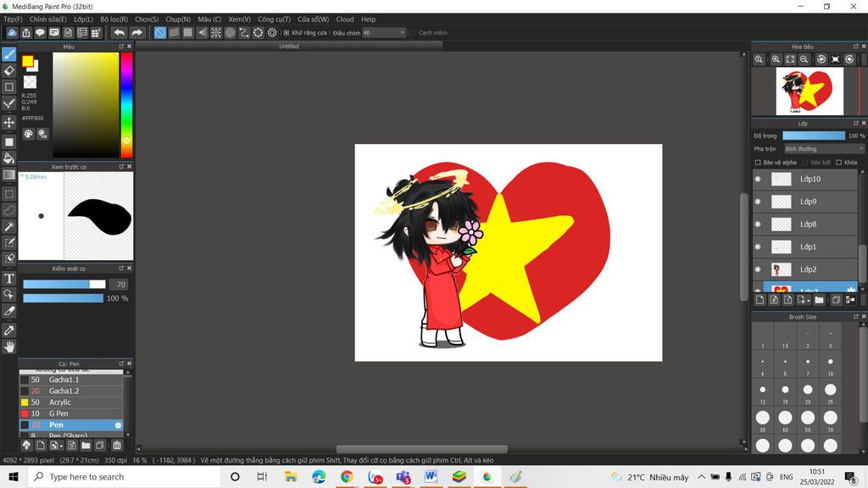
Task: Click the Windows search box in taskbar
Action: [x=124, y=476]
